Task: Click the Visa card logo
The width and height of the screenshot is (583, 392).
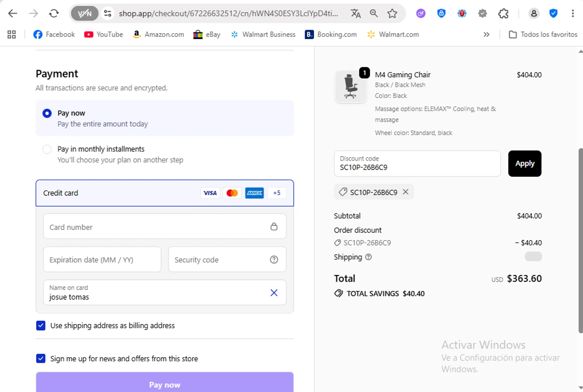Action: [x=210, y=193]
